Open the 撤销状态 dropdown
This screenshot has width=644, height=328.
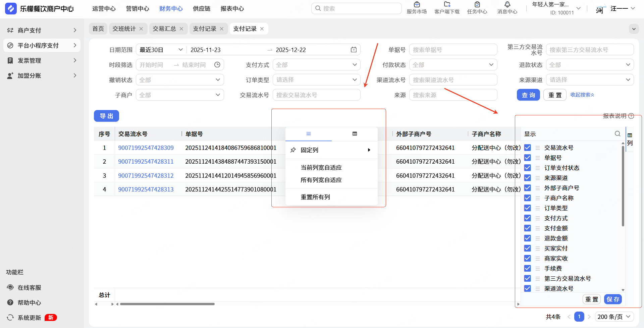[x=180, y=80]
